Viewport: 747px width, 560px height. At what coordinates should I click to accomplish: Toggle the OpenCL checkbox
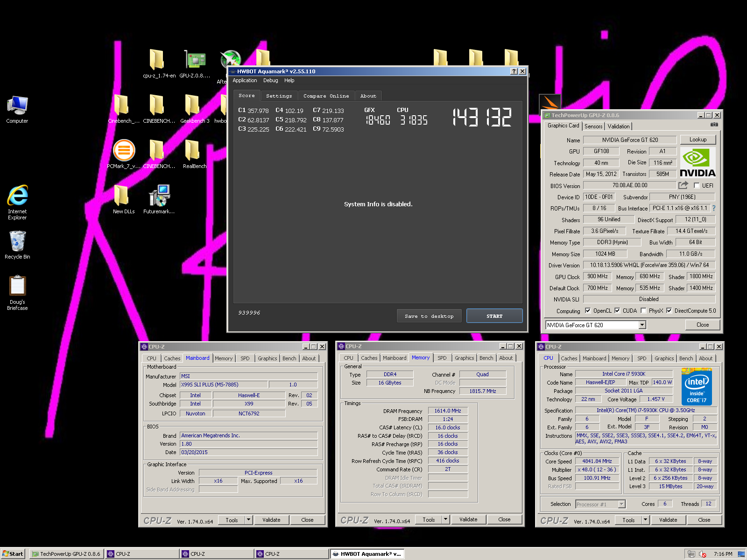588,311
